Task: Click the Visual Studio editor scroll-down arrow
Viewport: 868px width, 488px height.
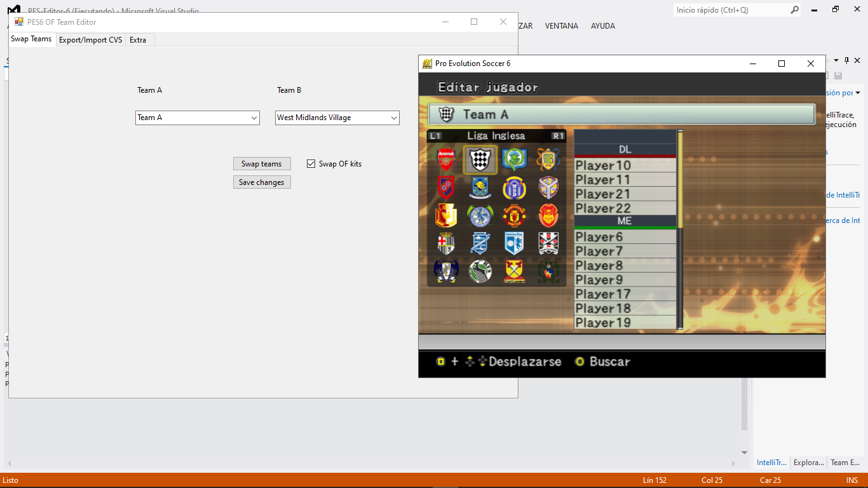Action: pyautogui.click(x=745, y=452)
